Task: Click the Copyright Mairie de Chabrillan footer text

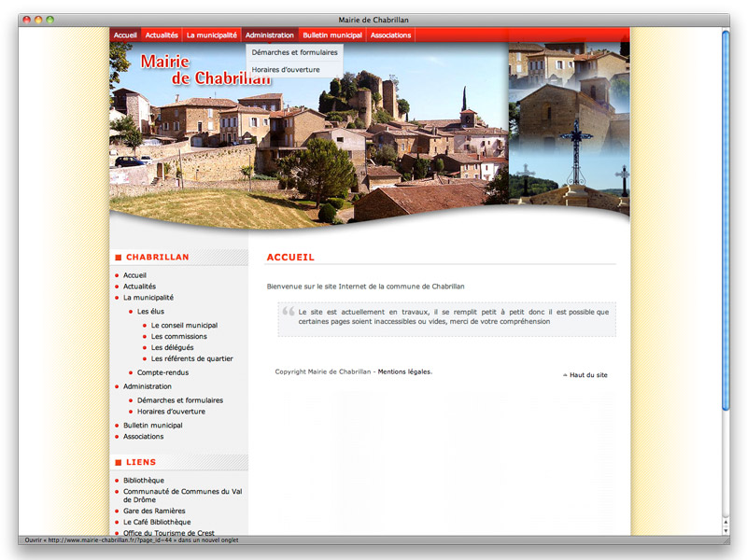Action: (x=322, y=371)
